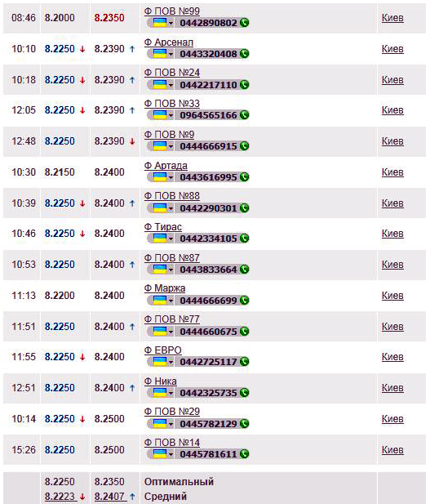Open the Ф ПОВ №33 link
The image size is (430, 504).
[x=172, y=103]
